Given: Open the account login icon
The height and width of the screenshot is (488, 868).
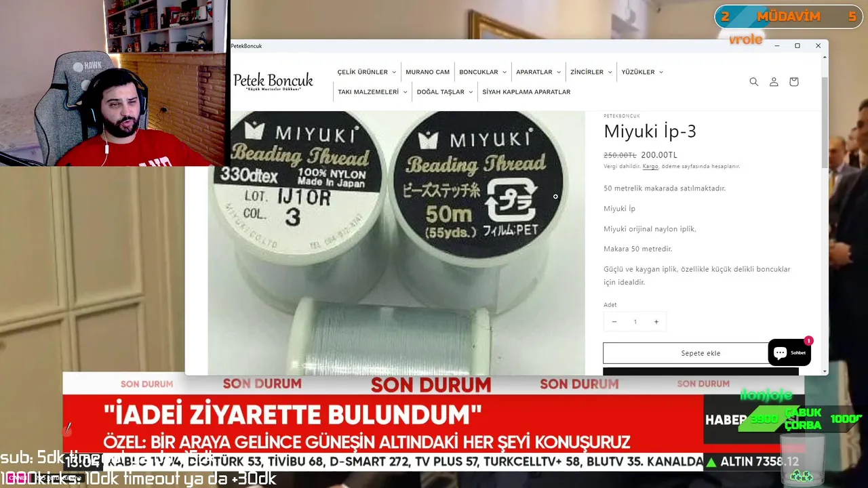Looking at the screenshot, I should tap(774, 82).
